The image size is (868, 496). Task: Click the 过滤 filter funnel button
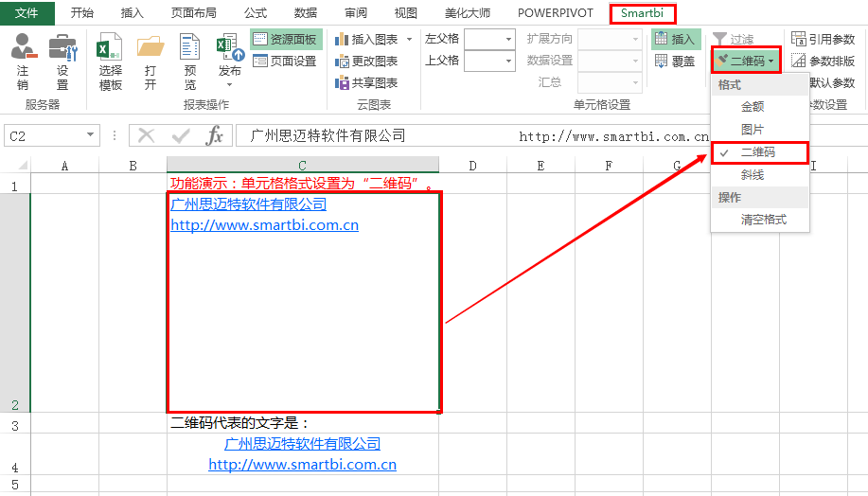coord(733,40)
